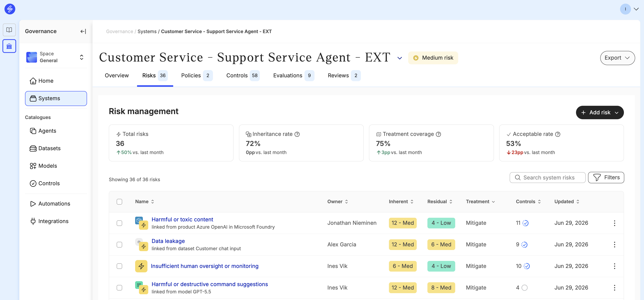Sort table by Owner column
This screenshot has height=300, width=644.
[337, 201]
